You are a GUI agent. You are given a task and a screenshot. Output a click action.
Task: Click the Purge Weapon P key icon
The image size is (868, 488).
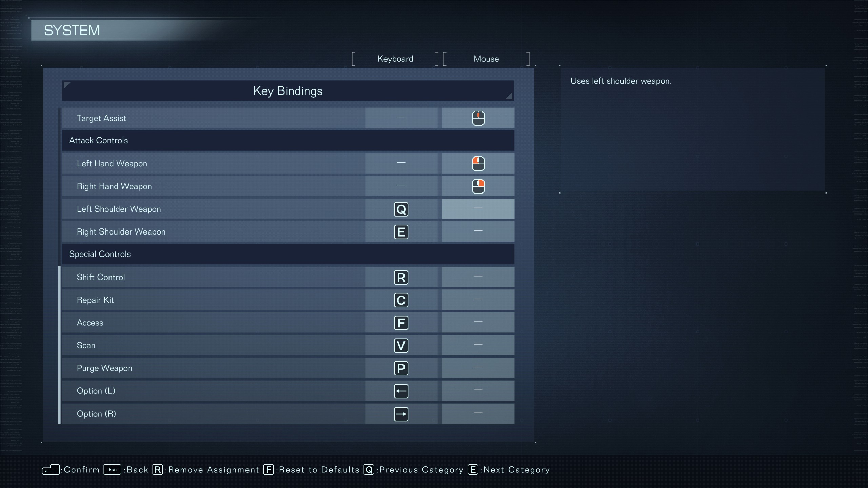pyautogui.click(x=401, y=368)
